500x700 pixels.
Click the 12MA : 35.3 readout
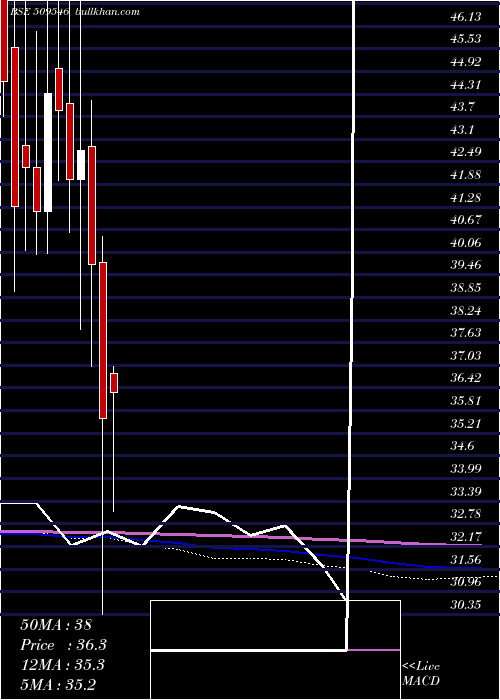[62, 665]
